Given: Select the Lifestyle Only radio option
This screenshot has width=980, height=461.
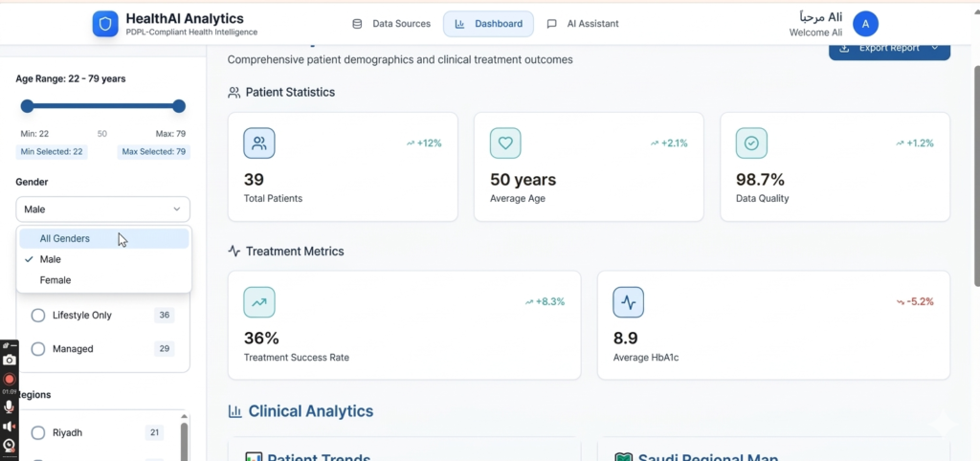Looking at the screenshot, I should tap(38, 316).
